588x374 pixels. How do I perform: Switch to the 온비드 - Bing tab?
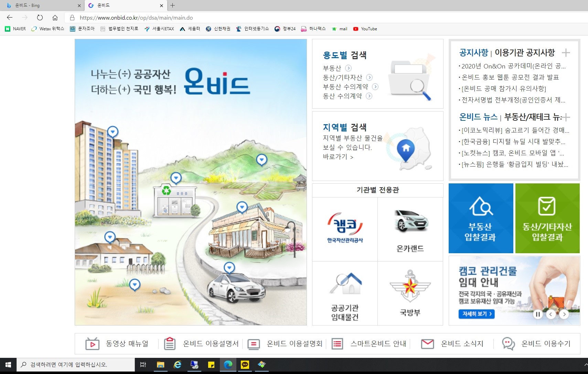click(42, 5)
